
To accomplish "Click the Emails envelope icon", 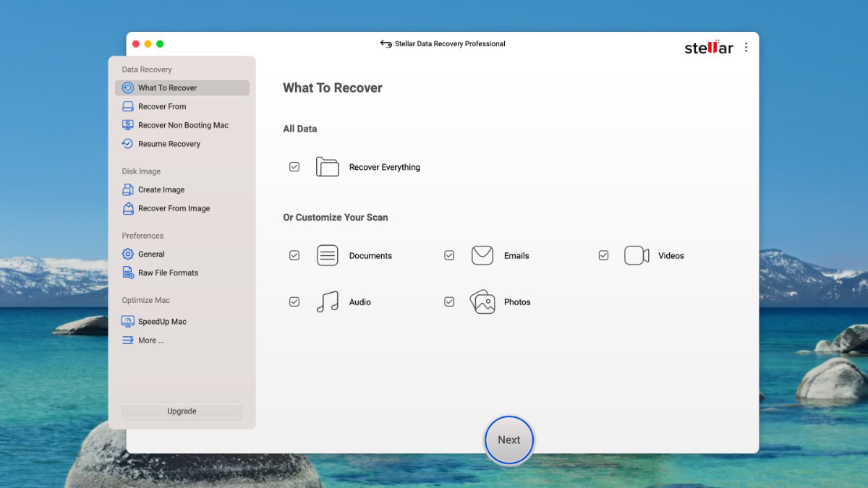I will [482, 255].
